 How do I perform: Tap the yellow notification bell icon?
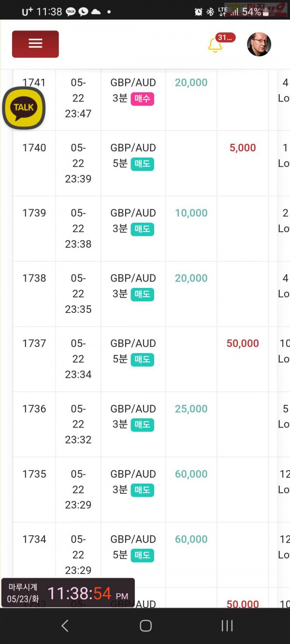click(215, 45)
